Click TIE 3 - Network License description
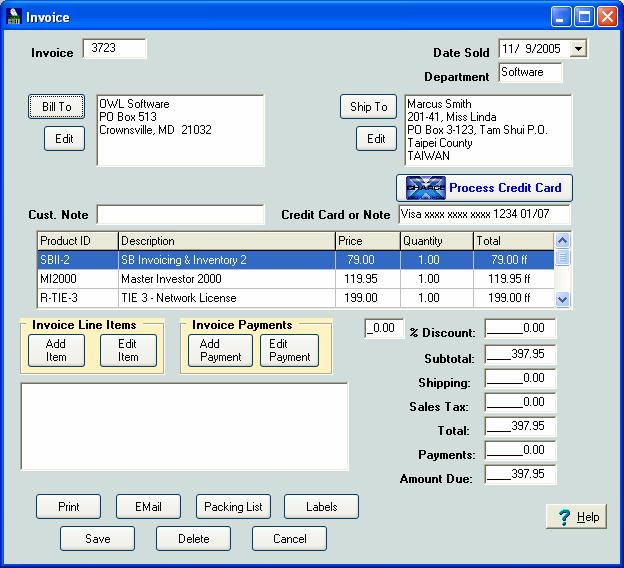This screenshot has height=568, width=624. coord(227,298)
